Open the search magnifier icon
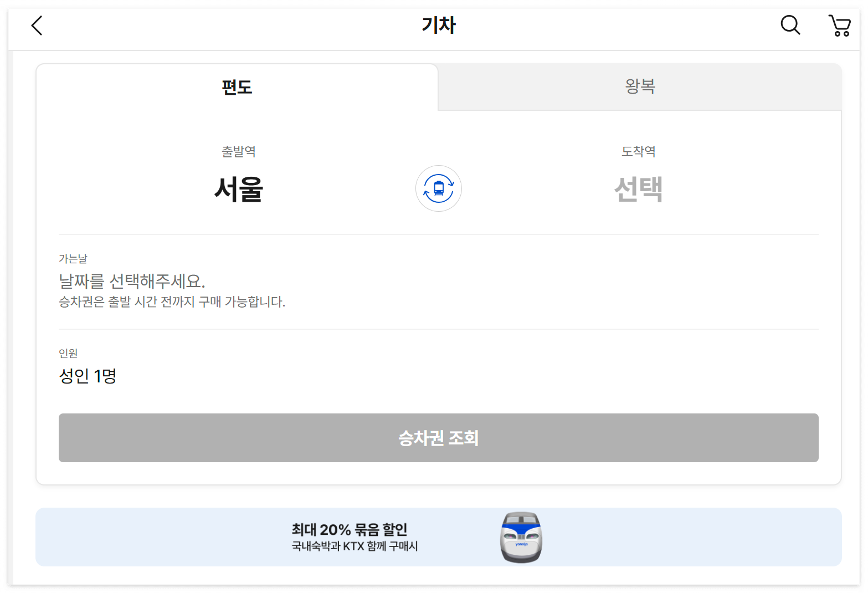This screenshot has width=868, height=593. (790, 25)
